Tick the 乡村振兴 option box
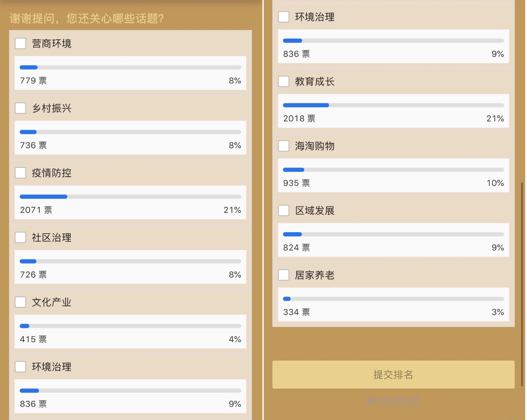The width and height of the screenshot is (527, 420). 20,108
